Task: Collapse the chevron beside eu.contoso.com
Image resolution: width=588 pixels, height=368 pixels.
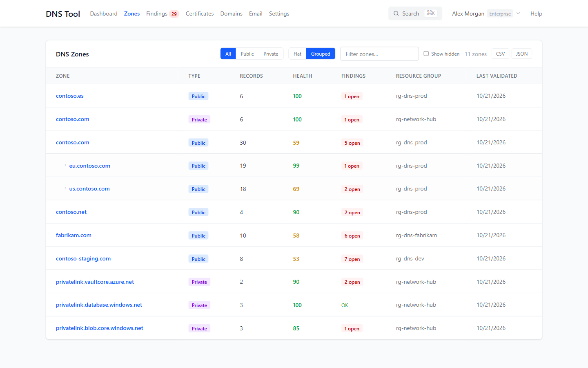Action: pos(65,166)
